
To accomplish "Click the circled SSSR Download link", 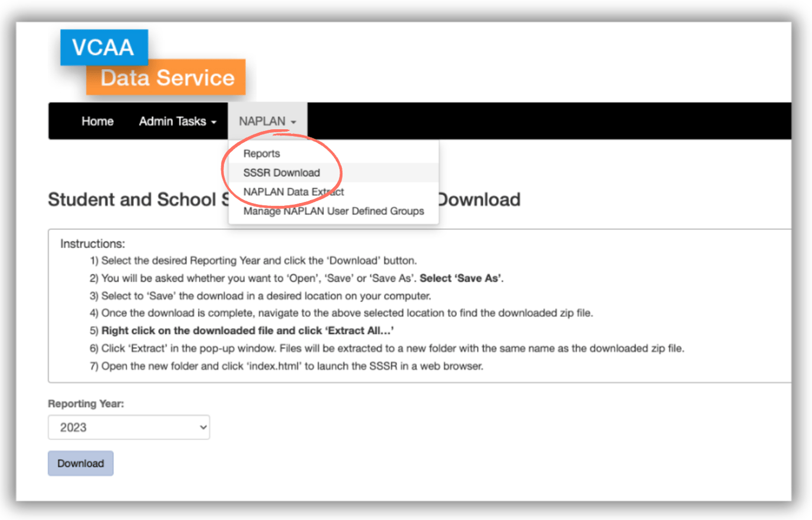I will coord(281,172).
